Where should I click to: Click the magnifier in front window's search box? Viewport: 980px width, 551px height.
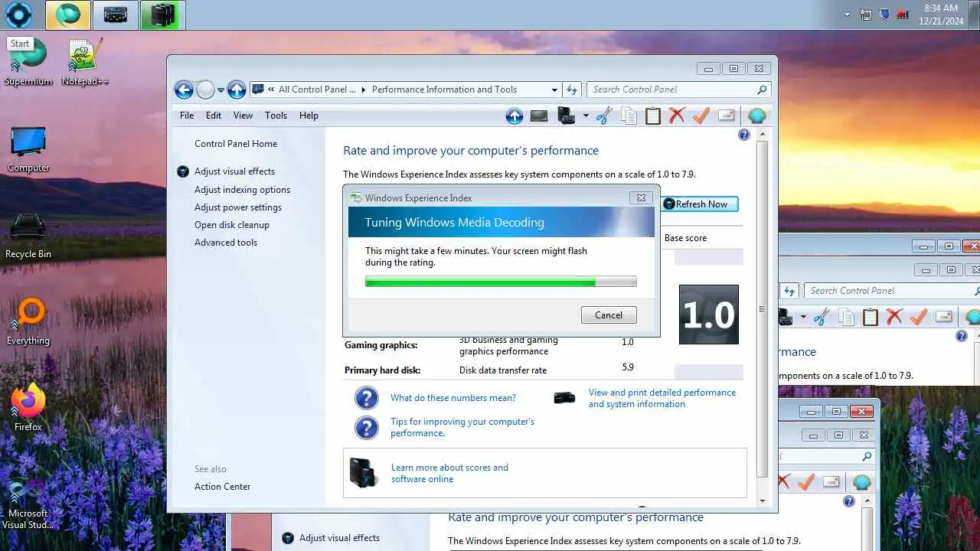coord(762,90)
